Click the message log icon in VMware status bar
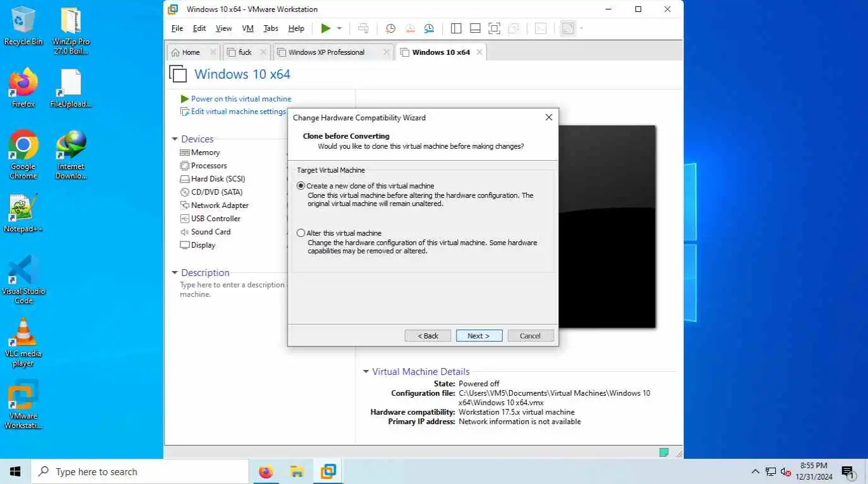This screenshot has width=868, height=484. [x=664, y=452]
